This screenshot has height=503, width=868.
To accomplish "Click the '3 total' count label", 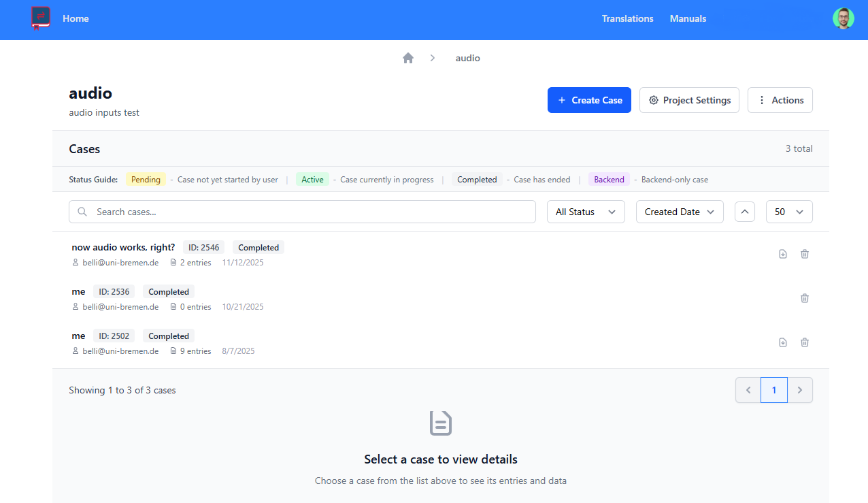I will pos(799,148).
